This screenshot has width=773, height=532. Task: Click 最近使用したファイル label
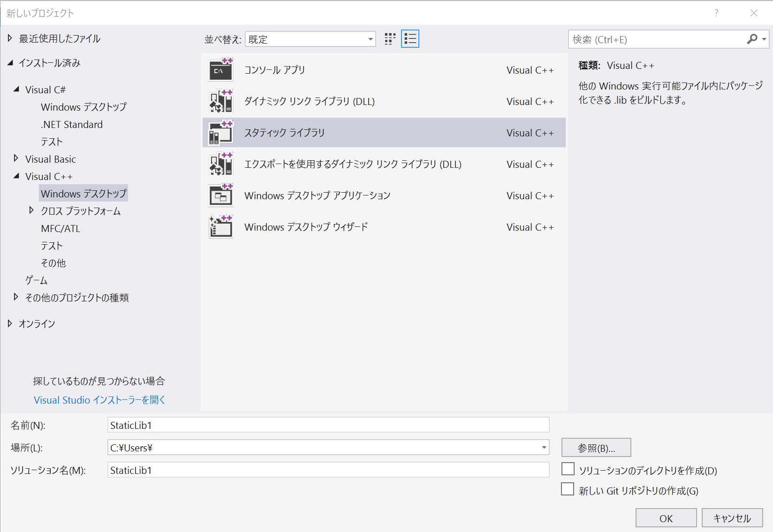click(60, 38)
